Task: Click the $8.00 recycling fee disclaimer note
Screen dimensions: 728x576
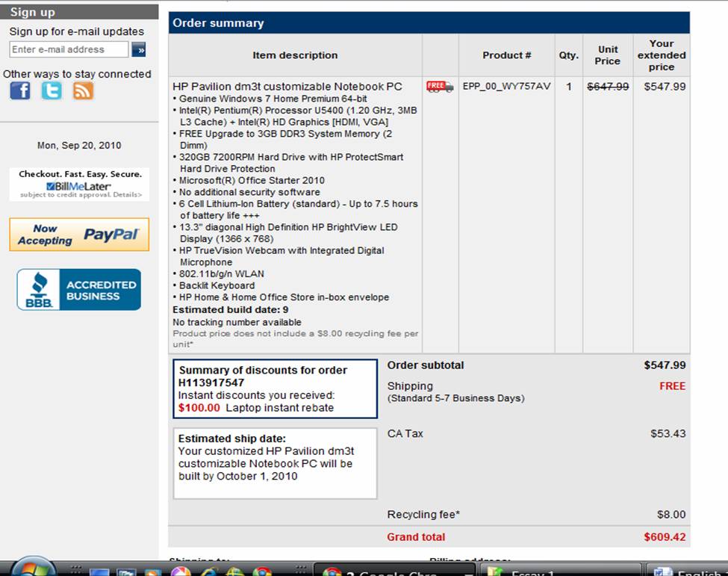Action: (x=295, y=338)
